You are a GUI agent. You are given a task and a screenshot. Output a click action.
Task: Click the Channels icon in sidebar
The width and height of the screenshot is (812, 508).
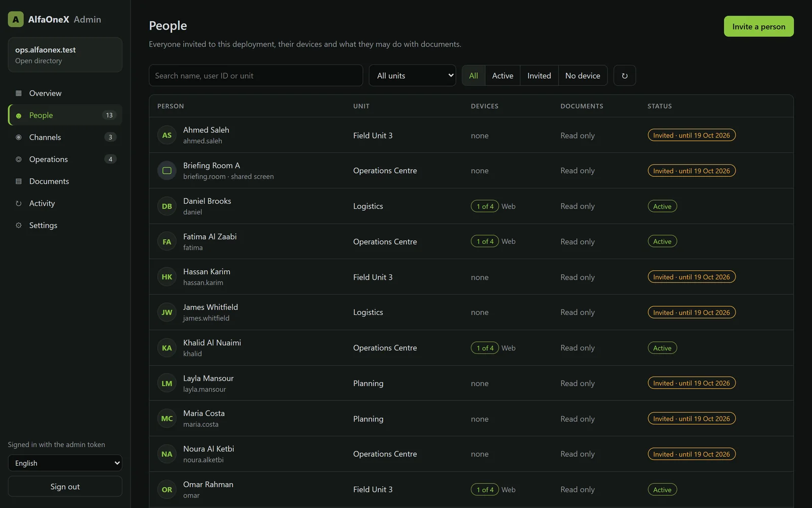coord(19,137)
